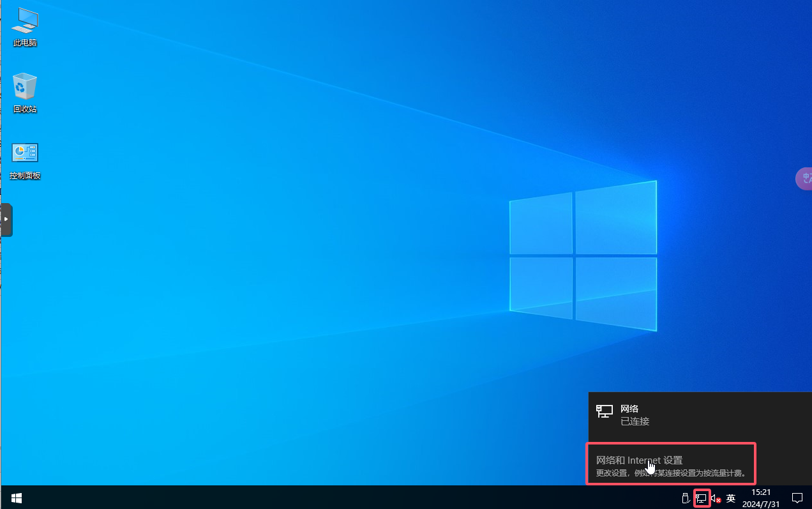The width and height of the screenshot is (812, 509).
Task: Click the 回收站 text label under the bin
Action: [x=25, y=109]
